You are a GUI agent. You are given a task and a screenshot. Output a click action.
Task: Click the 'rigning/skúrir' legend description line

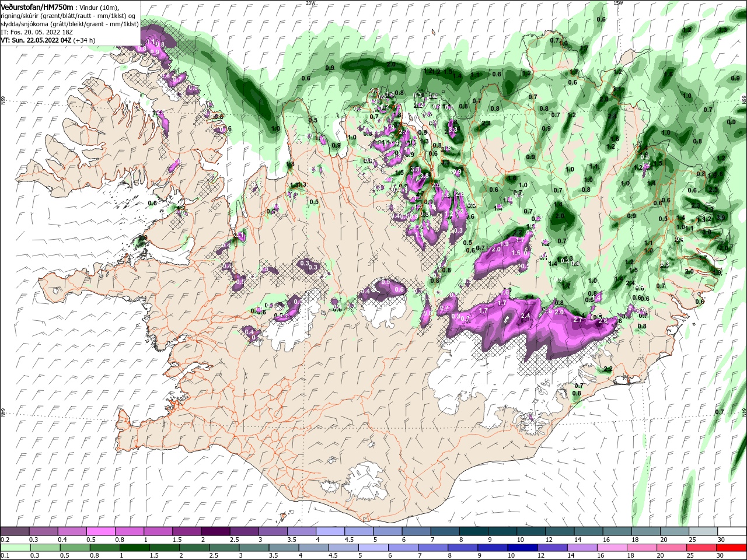[x=68, y=16]
